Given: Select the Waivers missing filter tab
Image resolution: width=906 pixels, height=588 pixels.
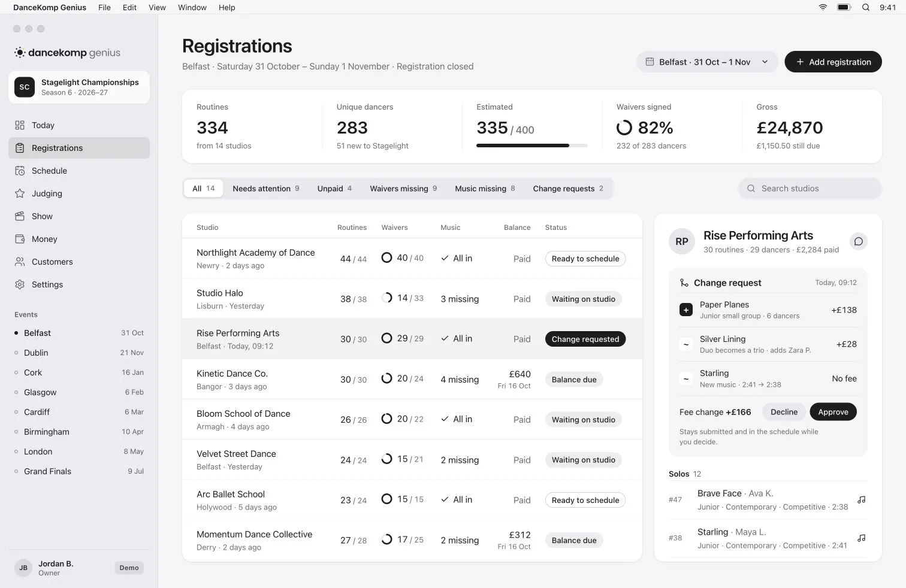Looking at the screenshot, I should (x=403, y=188).
